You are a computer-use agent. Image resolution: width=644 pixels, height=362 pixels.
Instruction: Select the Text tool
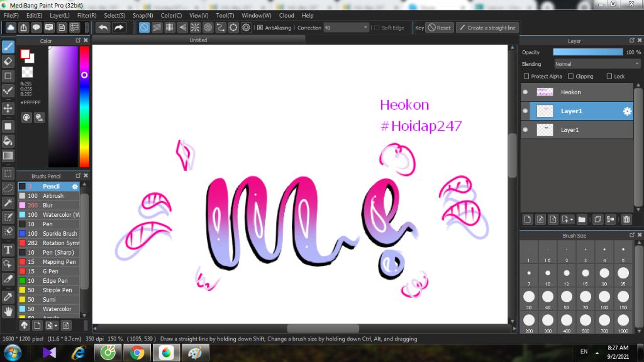point(8,250)
